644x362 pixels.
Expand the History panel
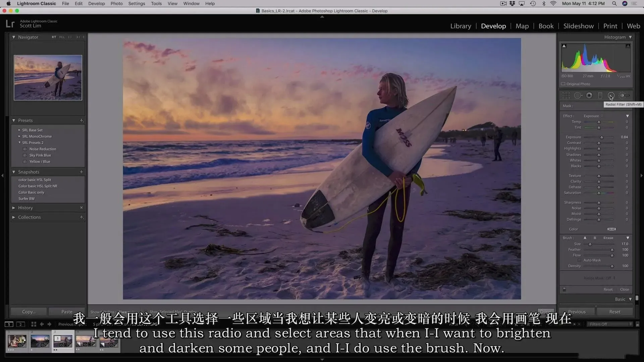click(14, 208)
